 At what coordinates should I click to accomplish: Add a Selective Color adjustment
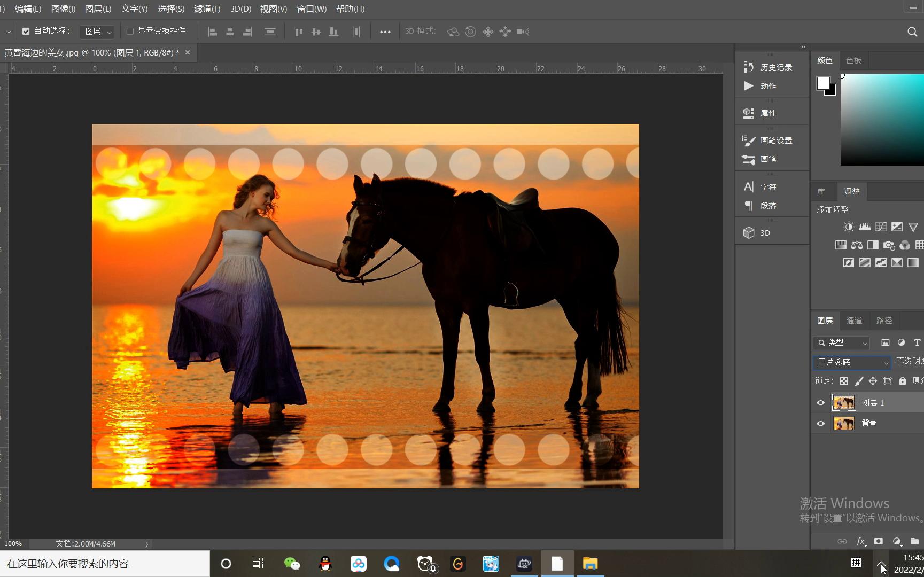click(x=897, y=262)
